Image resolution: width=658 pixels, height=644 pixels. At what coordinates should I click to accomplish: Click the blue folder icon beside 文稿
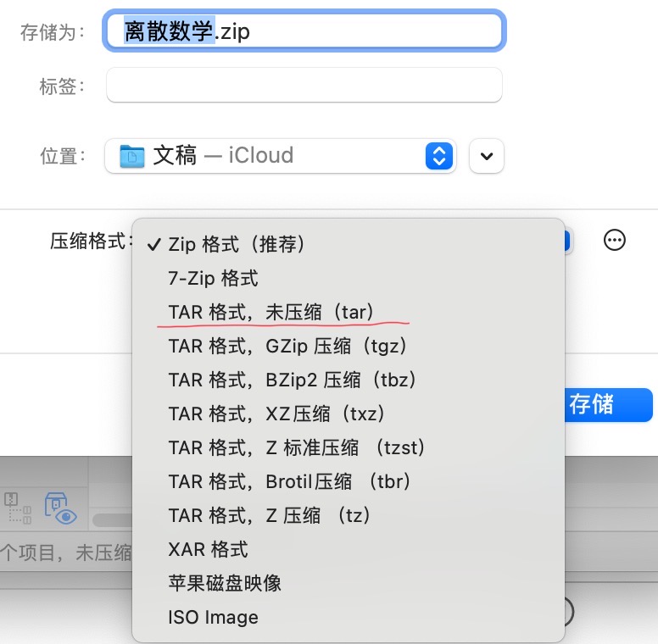[131, 157]
